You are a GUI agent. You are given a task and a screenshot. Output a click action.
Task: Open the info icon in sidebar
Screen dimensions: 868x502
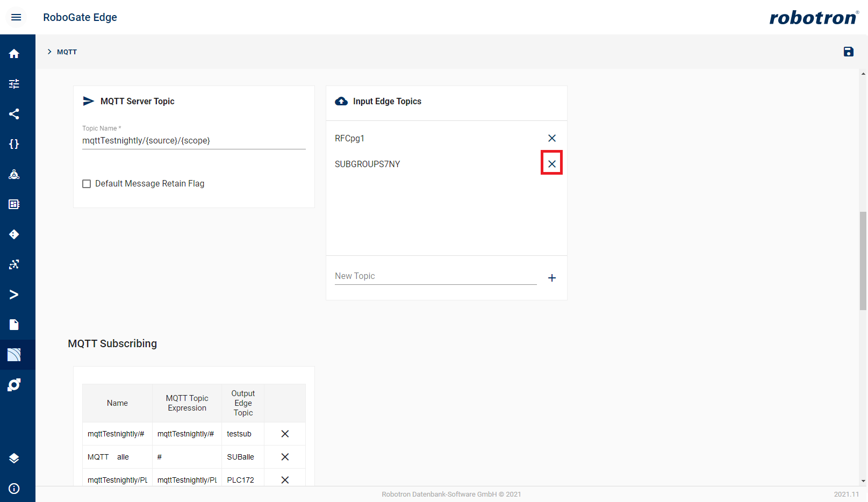[15, 488]
